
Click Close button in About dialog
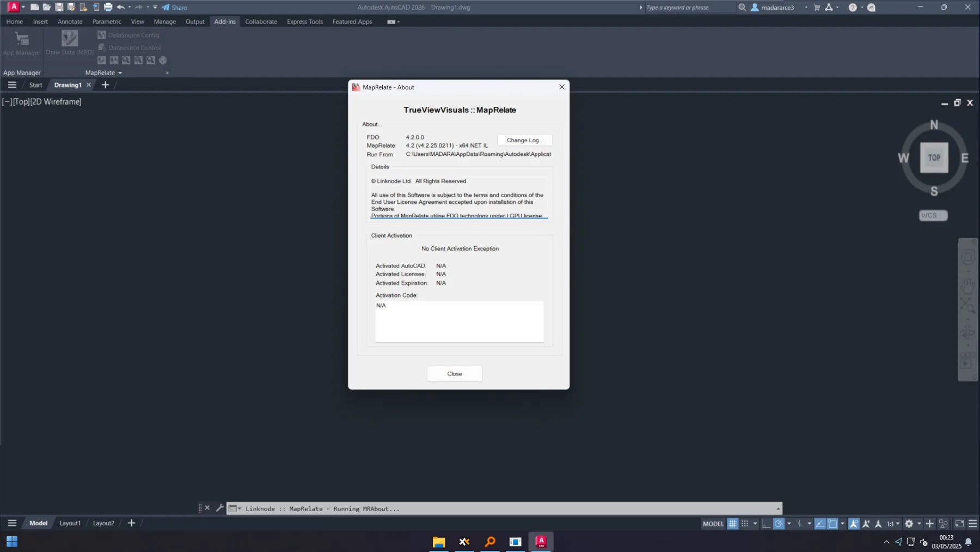pos(455,374)
